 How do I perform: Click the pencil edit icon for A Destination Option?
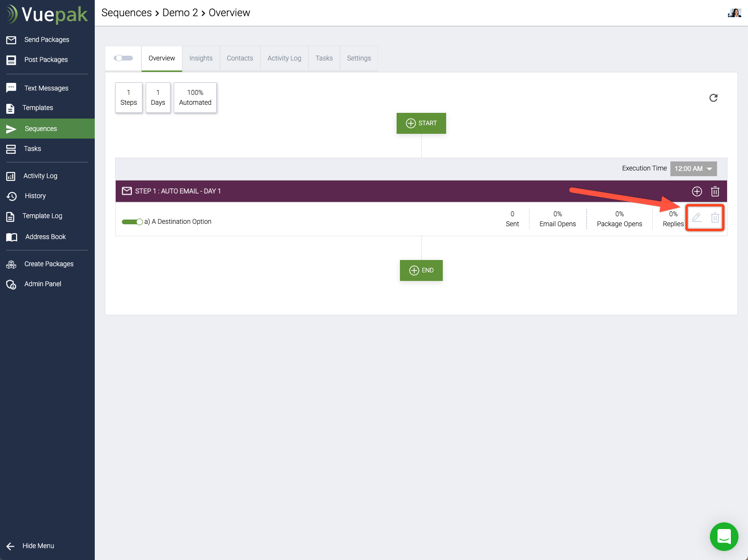click(697, 218)
